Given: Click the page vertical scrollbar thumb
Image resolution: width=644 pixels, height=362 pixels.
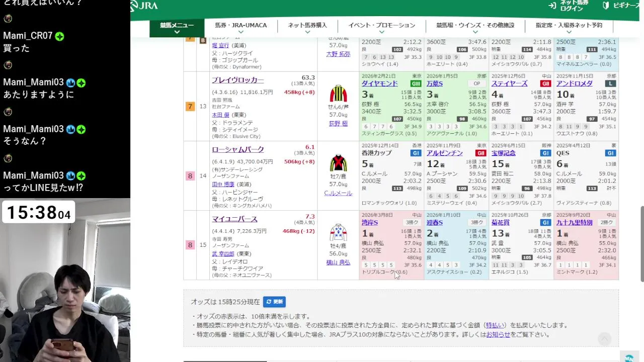Looking at the screenshot, I should pos(641,244).
